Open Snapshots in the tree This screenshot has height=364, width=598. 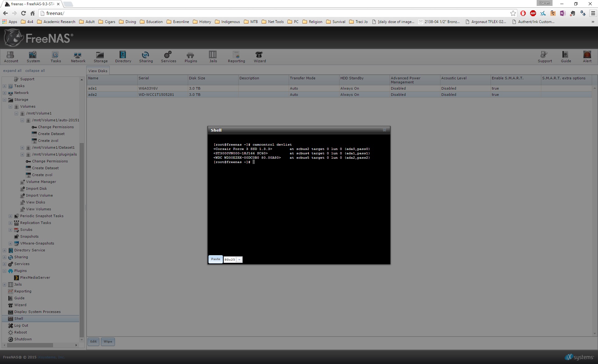pyautogui.click(x=29, y=236)
